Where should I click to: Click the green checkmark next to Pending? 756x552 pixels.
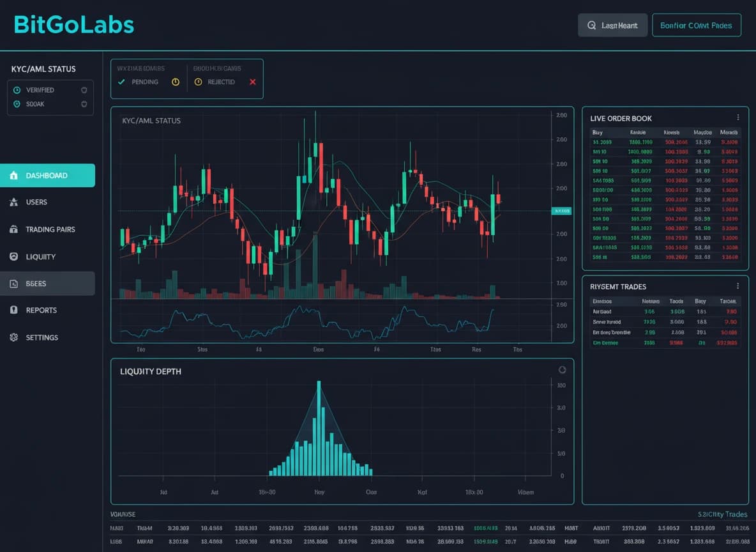pos(121,82)
